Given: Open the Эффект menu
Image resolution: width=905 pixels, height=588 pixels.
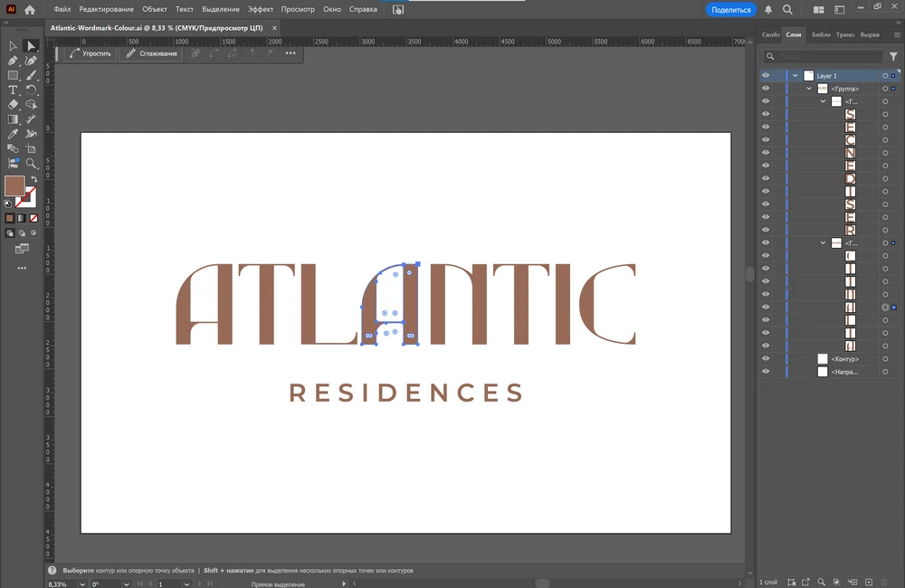Looking at the screenshot, I should 261,9.
